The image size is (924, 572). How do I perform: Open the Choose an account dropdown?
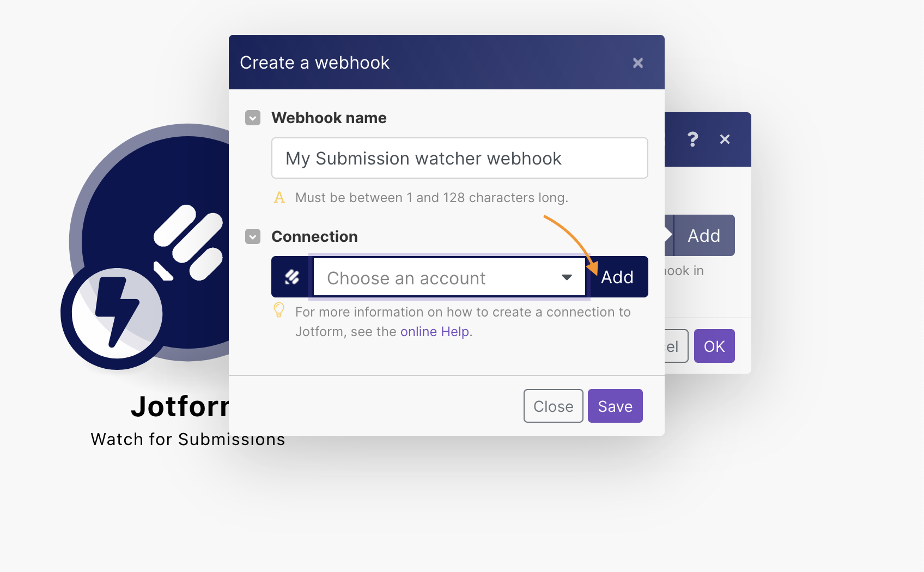[436, 278]
